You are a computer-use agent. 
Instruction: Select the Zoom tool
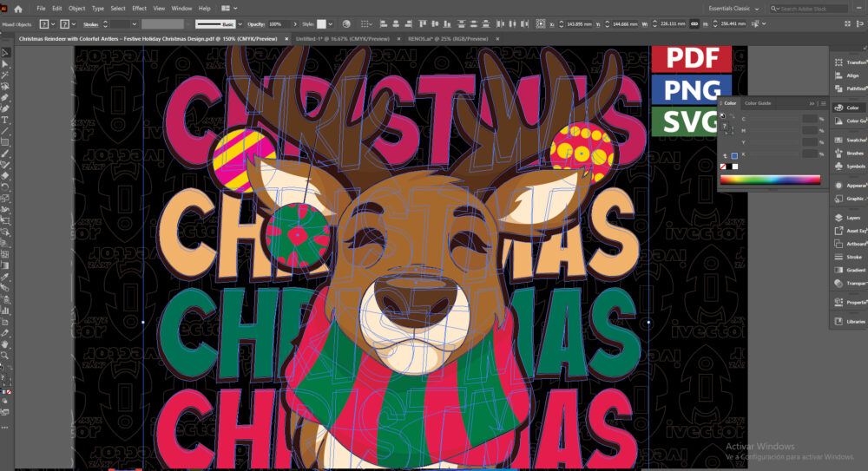(x=5, y=356)
